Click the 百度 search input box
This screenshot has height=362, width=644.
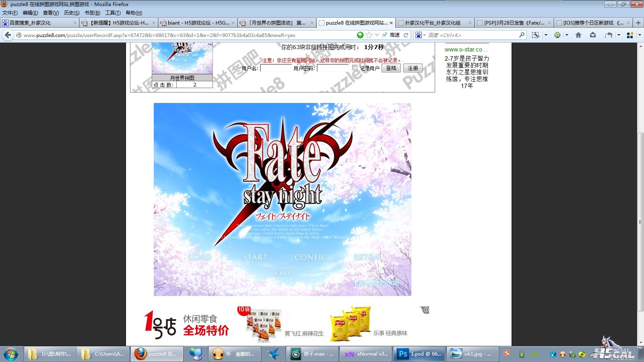tap(472, 35)
